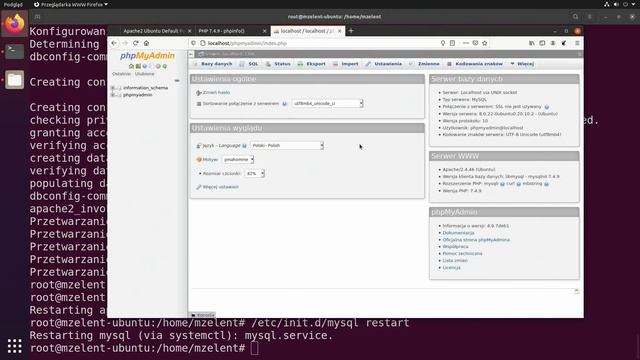The width and height of the screenshot is (640, 360).
Task: Click help icon beside connection collation label
Action: 284,104
